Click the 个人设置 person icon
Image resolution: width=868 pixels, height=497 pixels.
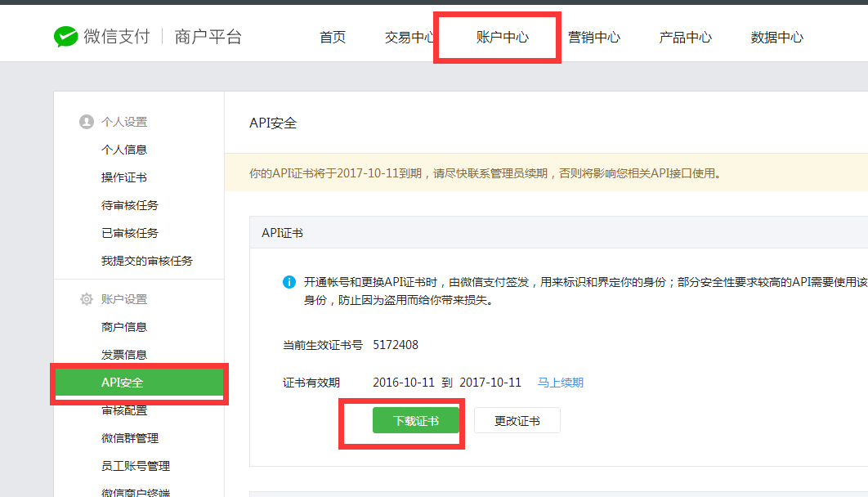coord(87,122)
